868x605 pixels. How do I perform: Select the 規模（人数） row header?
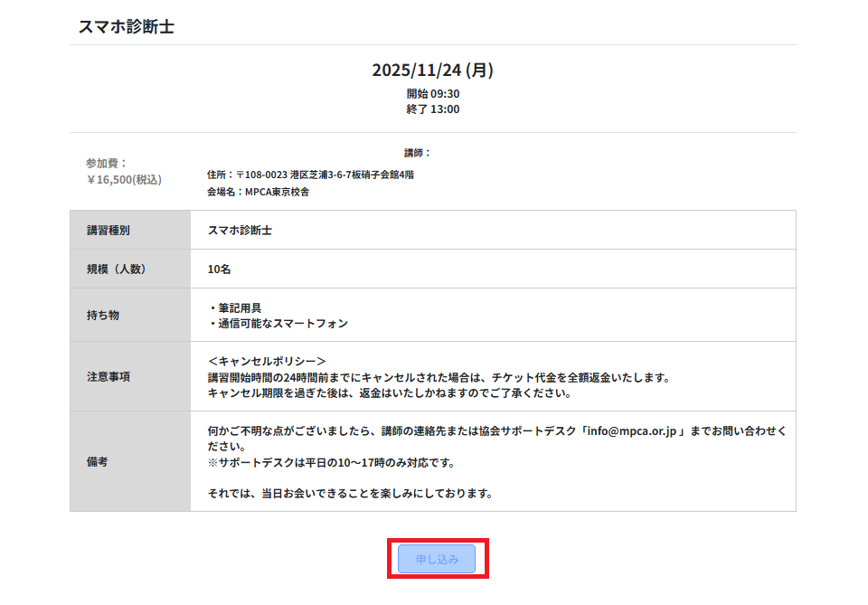[x=116, y=269]
